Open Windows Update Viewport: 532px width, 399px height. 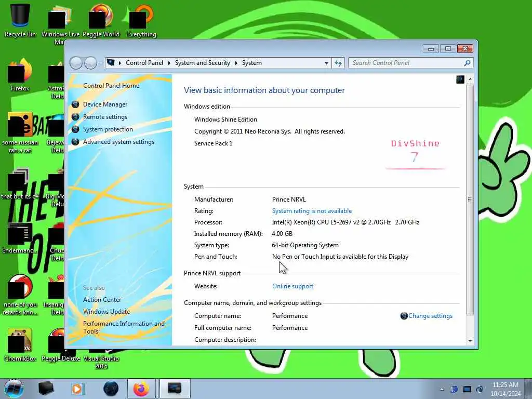(106, 312)
